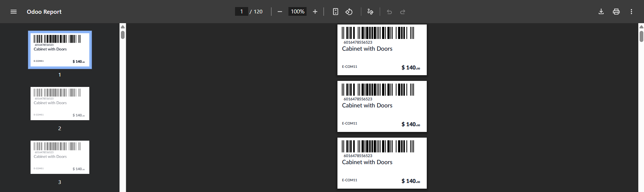This screenshot has height=192, width=644.
Task: Click Cabinet with Doors on first label
Action: [x=367, y=49]
